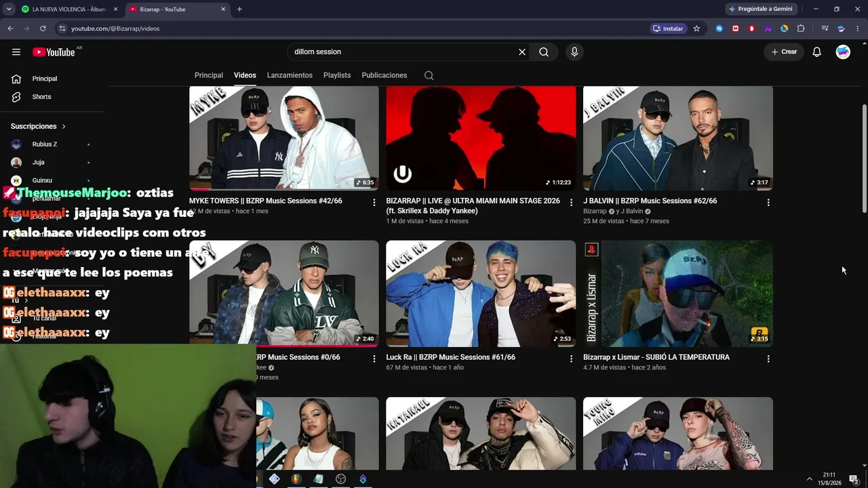Click the Instalar app button
868x488 pixels.
coord(668,28)
